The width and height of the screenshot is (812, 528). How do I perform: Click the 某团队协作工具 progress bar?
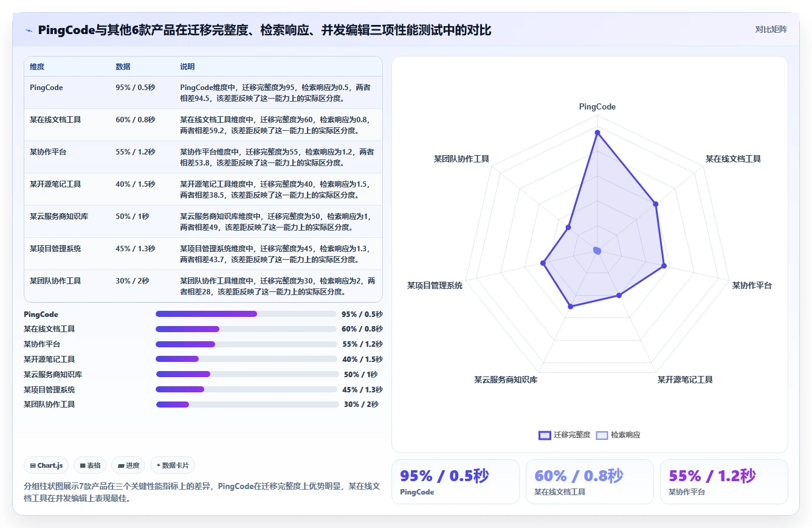coord(247,405)
